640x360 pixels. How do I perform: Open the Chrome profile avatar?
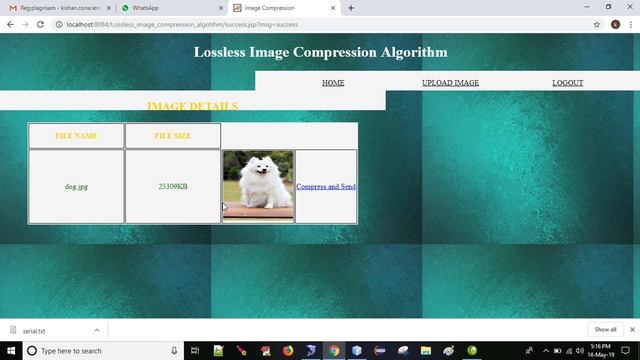616,24
